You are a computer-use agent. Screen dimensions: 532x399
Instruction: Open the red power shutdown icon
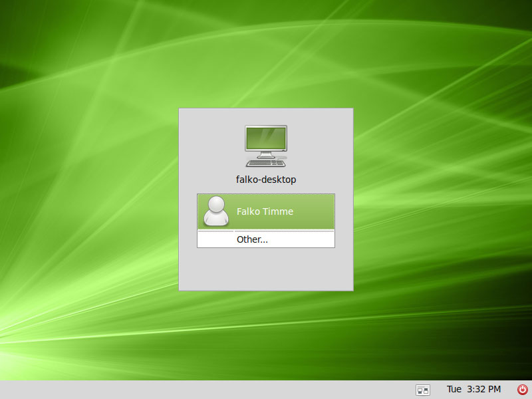(522, 390)
